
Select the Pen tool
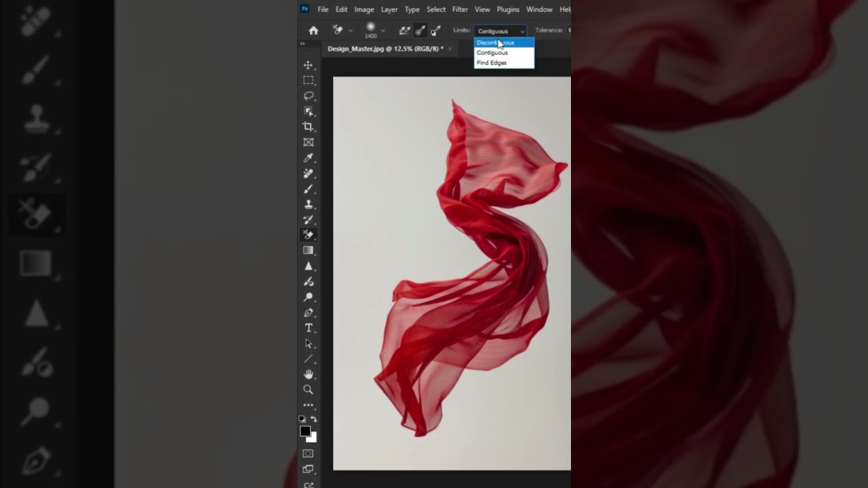pyautogui.click(x=309, y=312)
